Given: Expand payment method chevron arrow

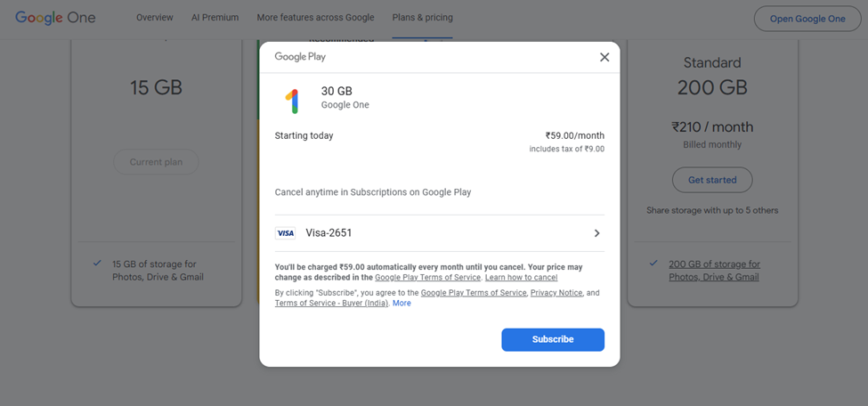Looking at the screenshot, I should (x=596, y=233).
